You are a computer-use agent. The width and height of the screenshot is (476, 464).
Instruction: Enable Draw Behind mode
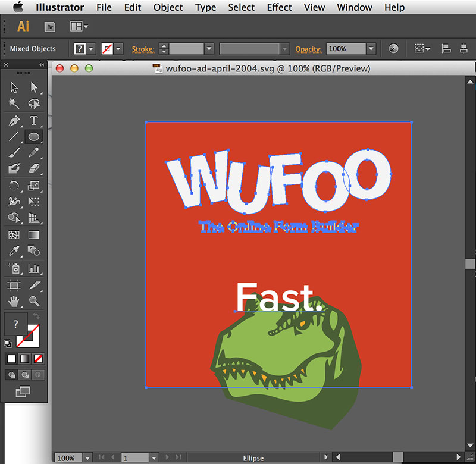coord(25,375)
